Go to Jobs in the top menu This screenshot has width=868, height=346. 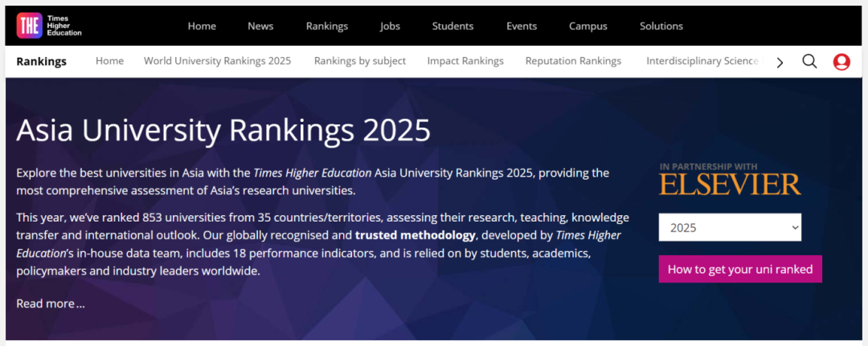click(x=390, y=26)
